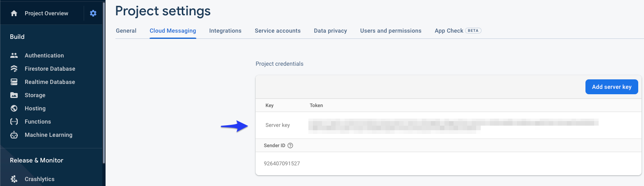Click the Storage folder icon
This screenshot has width=644, height=186.
pyautogui.click(x=14, y=95)
